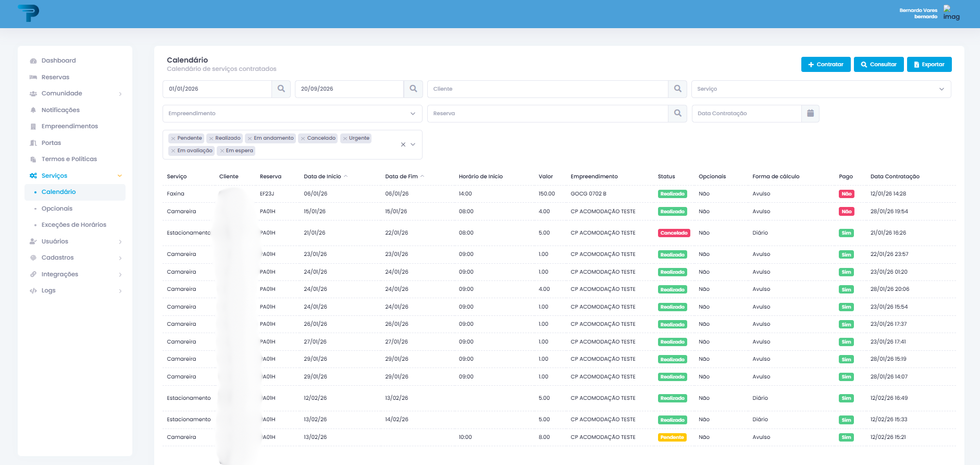Remove the Pendente status tag
Image resolution: width=980 pixels, height=465 pixels.
tap(173, 139)
